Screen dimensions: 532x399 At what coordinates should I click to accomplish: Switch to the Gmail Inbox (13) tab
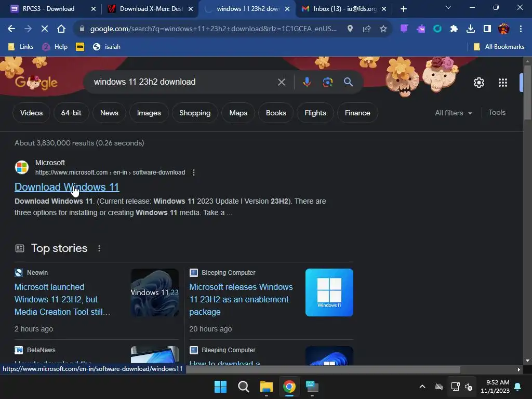343,9
